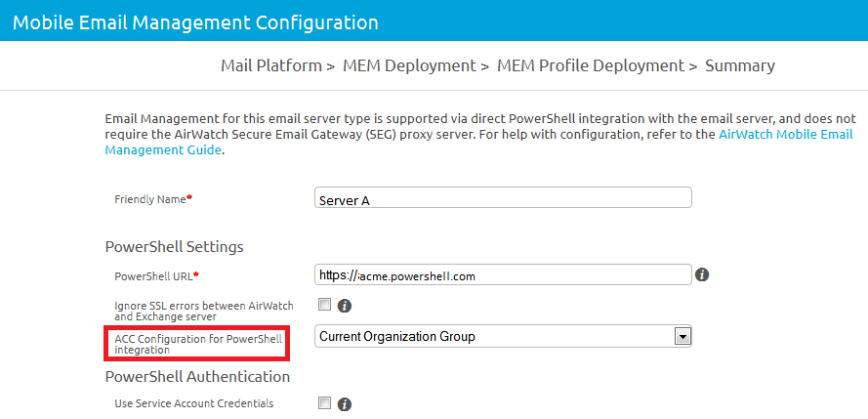Enable Ignore SSL errors checkbox
The image size is (868, 419).
[324, 305]
